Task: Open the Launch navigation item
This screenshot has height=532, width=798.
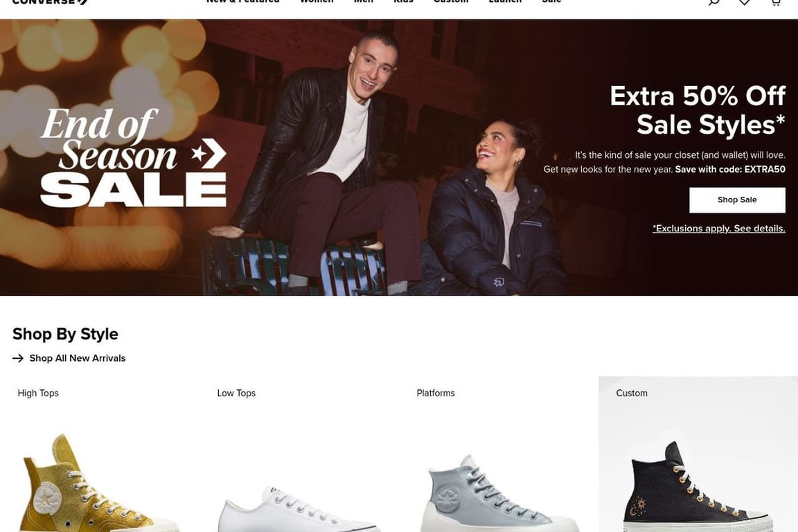Action: [x=505, y=1]
